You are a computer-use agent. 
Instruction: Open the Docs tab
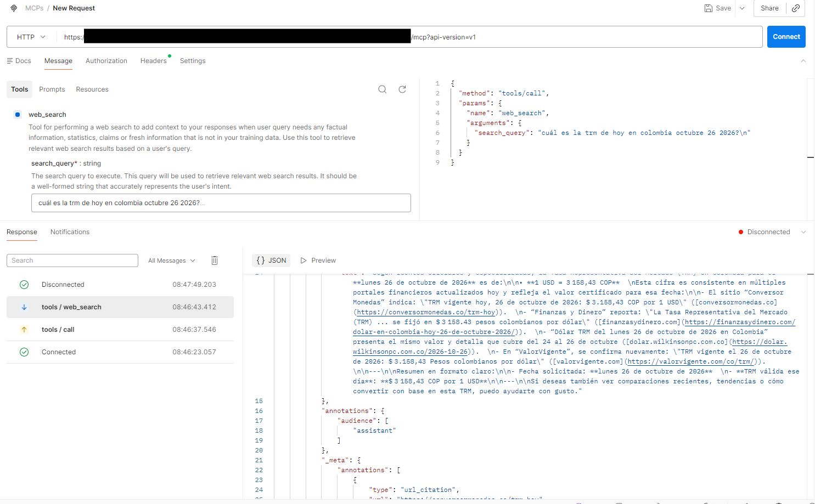coord(19,61)
